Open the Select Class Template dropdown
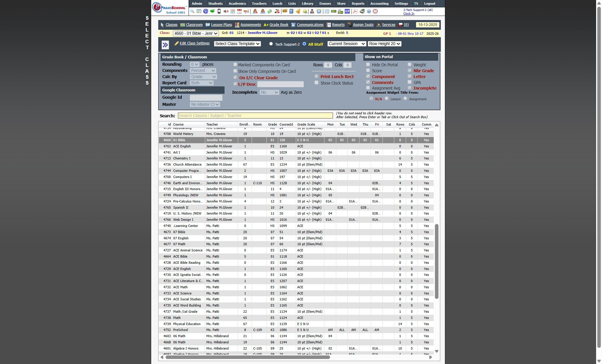 (x=237, y=44)
